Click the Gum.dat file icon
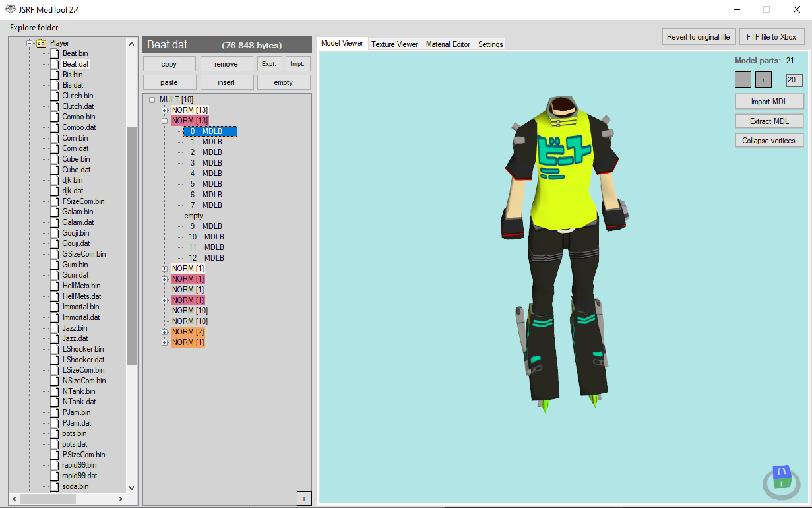This screenshot has height=508, width=812. (55, 275)
